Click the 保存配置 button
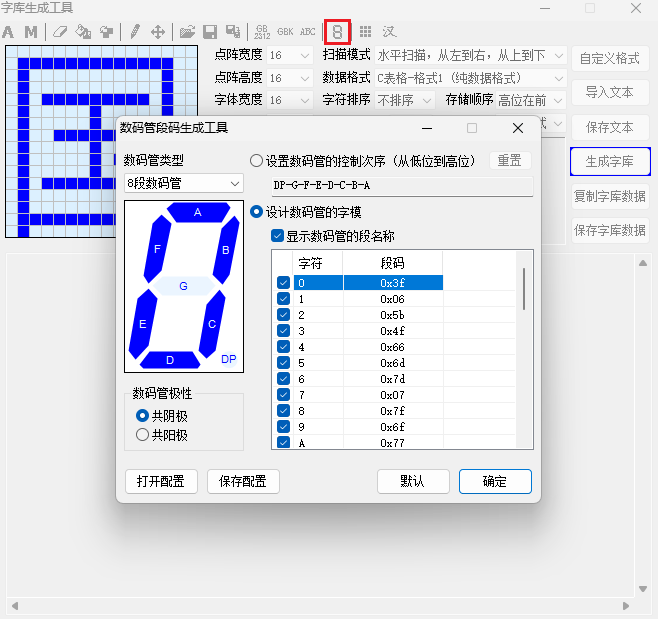This screenshot has height=619, width=658. [x=243, y=481]
